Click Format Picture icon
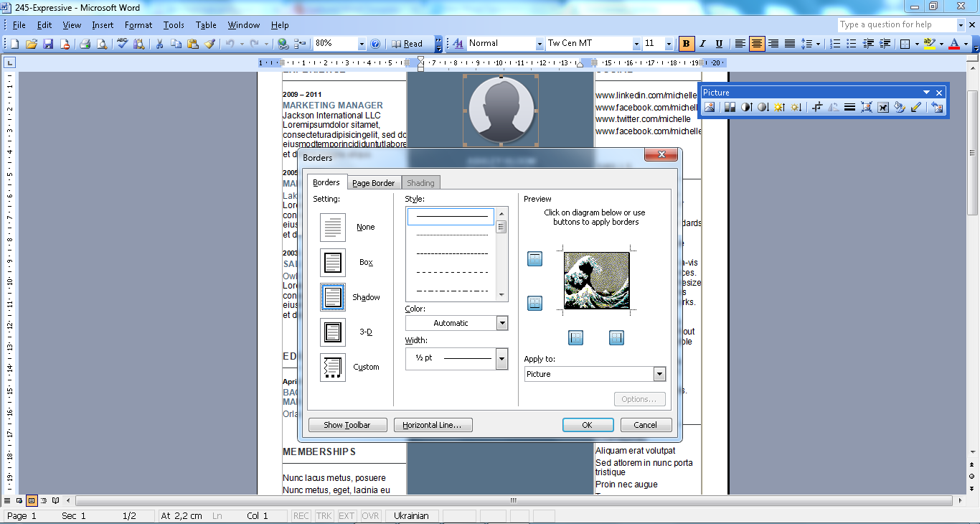980x524 pixels. (900, 108)
